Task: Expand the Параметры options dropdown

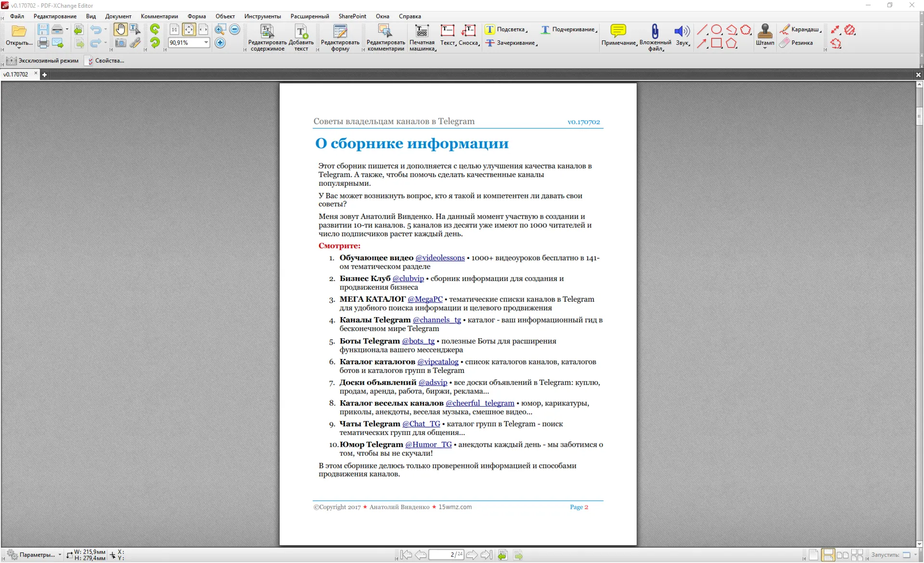Action: point(60,555)
